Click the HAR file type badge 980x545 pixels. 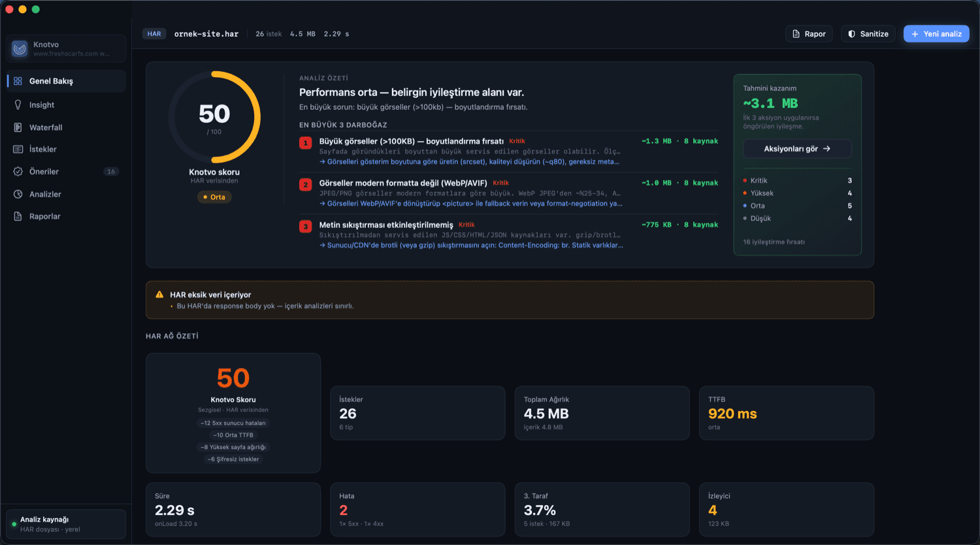[x=154, y=34]
